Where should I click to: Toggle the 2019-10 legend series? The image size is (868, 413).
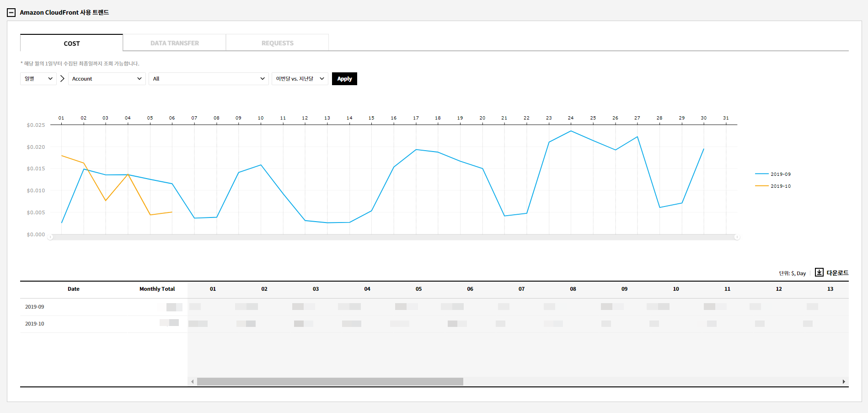[x=773, y=186]
